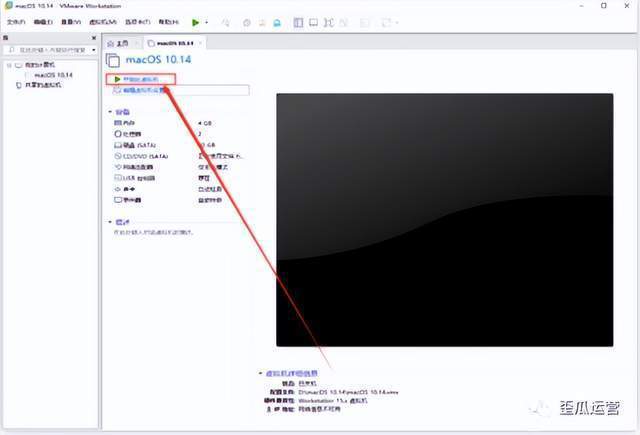Close the Home tab
Image resolution: width=640 pixels, height=435 pixels.
137,43
